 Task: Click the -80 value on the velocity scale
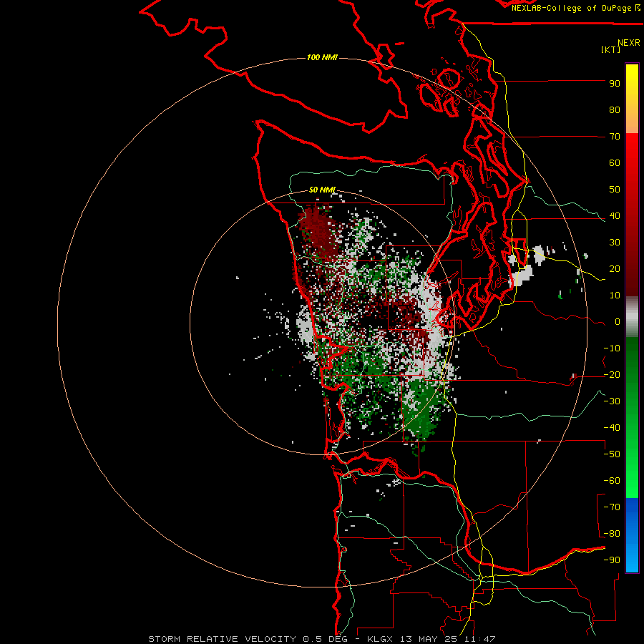[x=612, y=534]
